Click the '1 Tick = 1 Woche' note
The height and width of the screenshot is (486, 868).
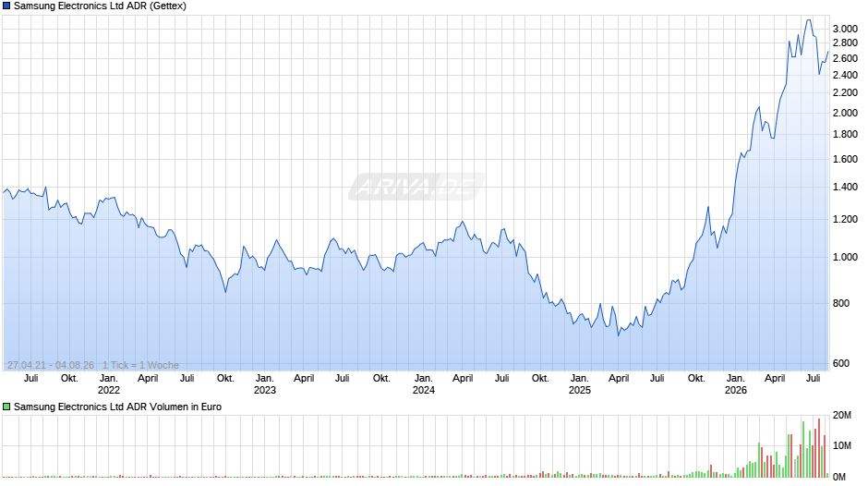pyautogui.click(x=140, y=365)
